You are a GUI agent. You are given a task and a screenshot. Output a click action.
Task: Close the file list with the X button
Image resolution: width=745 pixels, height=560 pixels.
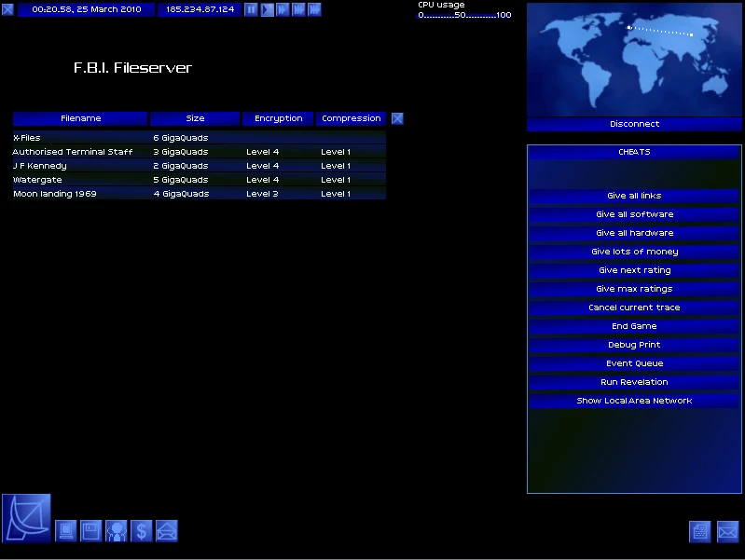point(398,118)
